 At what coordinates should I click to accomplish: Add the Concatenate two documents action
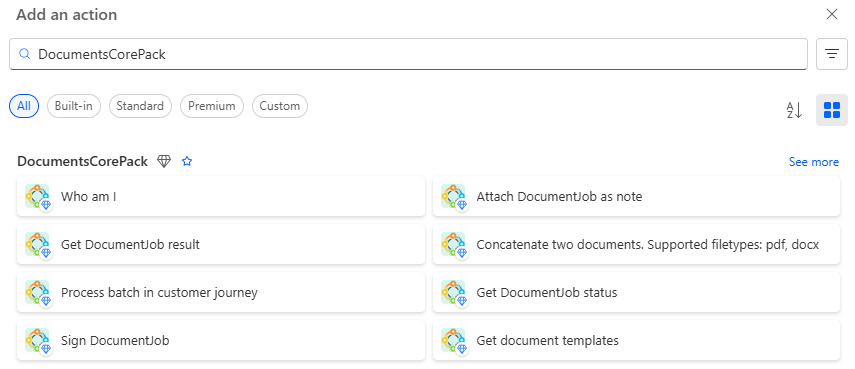(636, 245)
